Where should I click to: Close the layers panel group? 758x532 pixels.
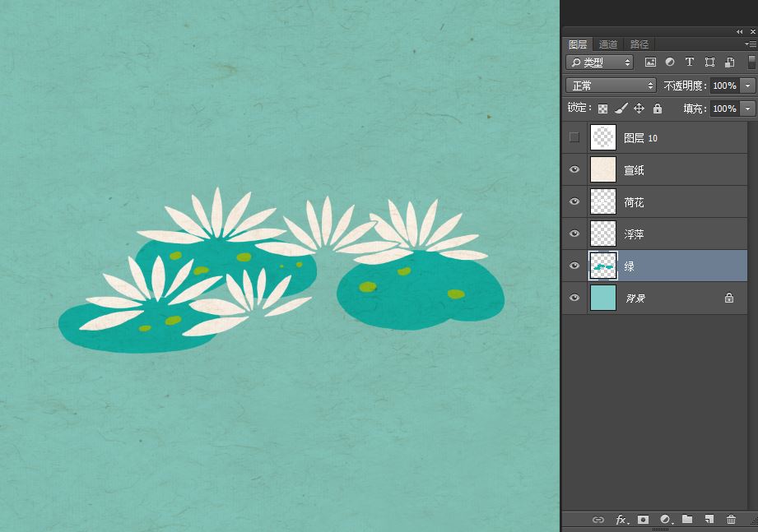[753, 31]
